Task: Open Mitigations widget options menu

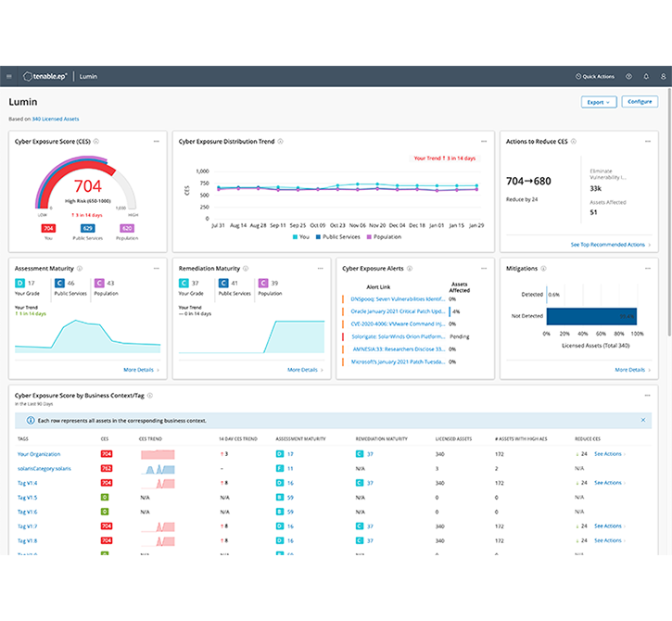Action: [648, 268]
